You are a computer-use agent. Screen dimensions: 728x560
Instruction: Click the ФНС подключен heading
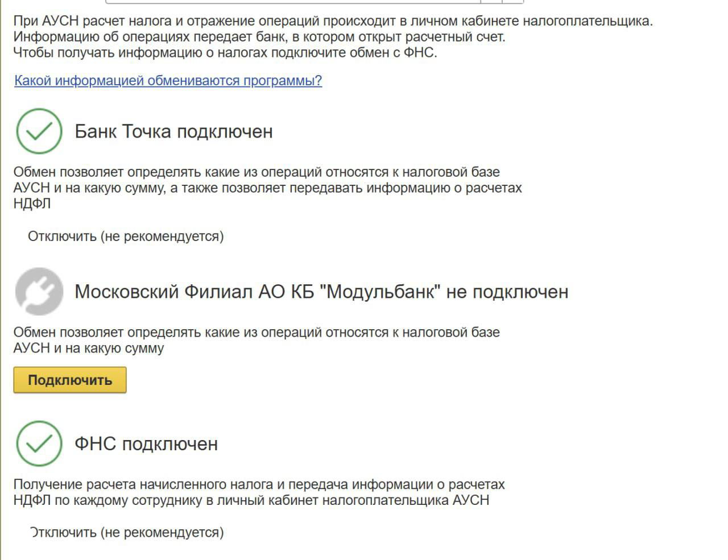147,444
